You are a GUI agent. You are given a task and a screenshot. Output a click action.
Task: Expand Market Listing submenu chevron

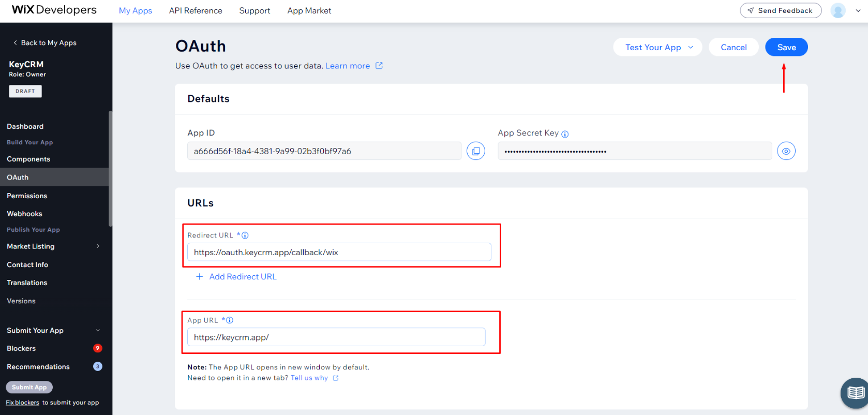click(98, 246)
